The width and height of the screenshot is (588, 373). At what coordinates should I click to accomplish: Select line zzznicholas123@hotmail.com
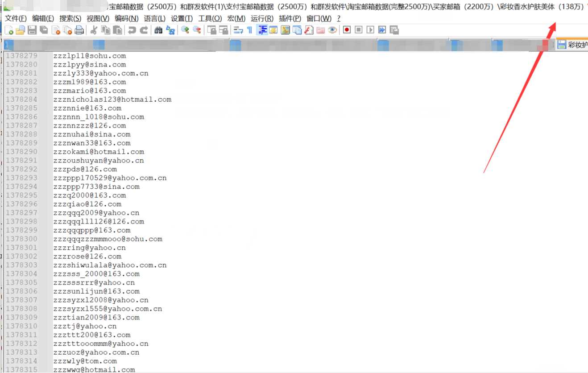point(112,99)
